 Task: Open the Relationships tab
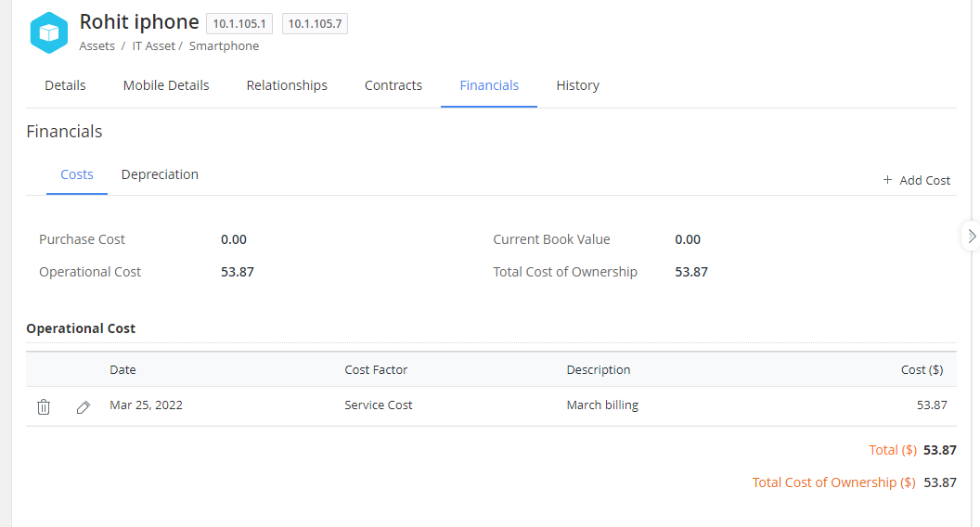click(287, 85)
